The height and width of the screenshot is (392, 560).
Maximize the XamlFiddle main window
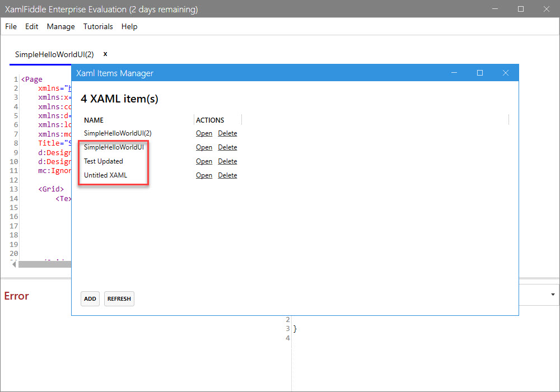click(521, 9)
